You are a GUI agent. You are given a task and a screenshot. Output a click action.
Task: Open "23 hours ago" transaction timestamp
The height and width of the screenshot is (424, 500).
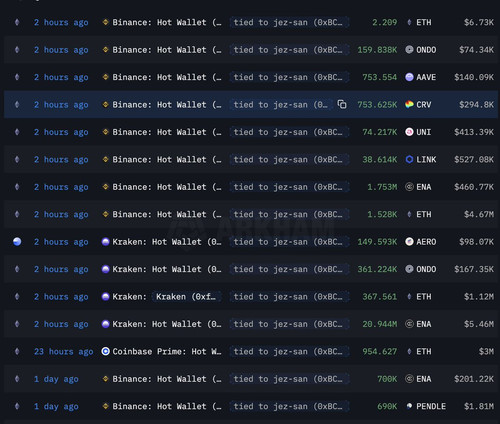pos(64,352)
